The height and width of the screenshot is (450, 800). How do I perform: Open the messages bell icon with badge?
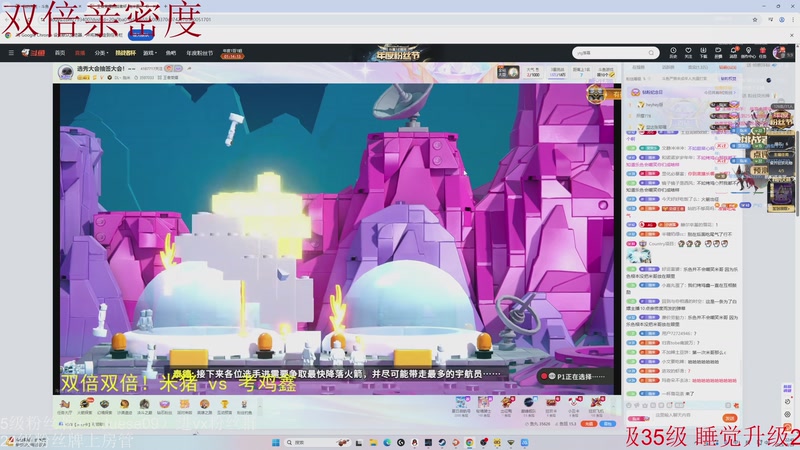(x=733, y=53)
